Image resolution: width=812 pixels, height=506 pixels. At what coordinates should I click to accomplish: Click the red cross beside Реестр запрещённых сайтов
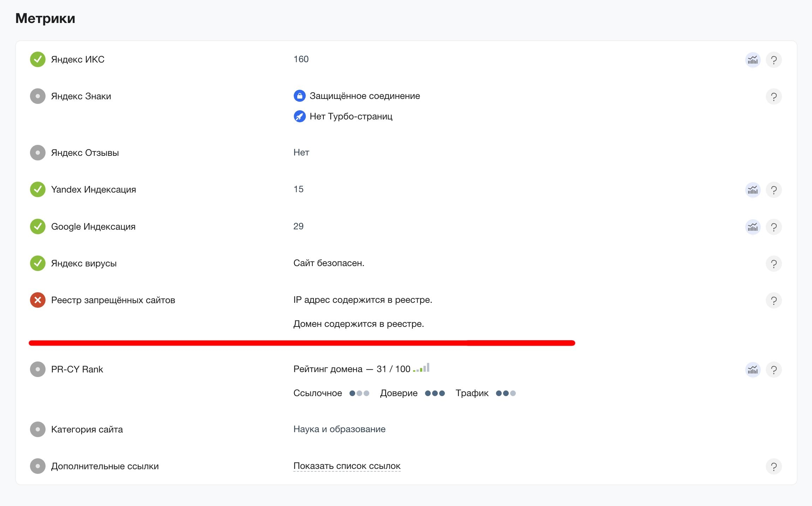[x=37, y=300]
